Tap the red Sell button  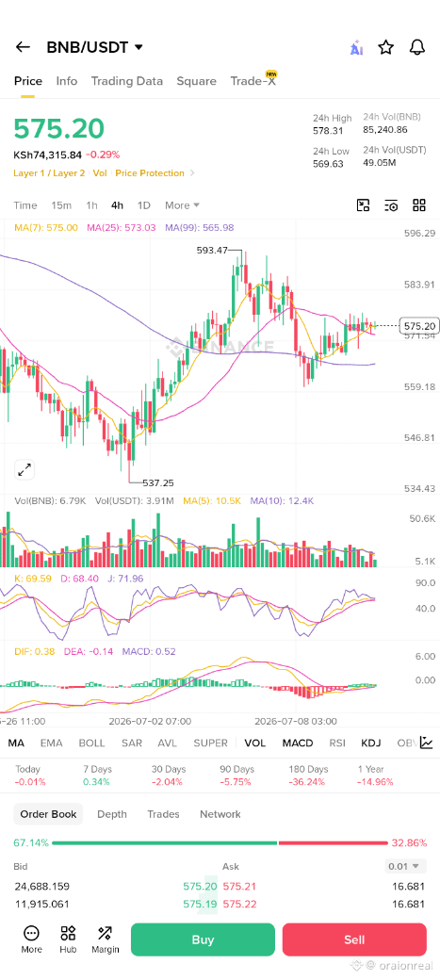coord(354,940)
